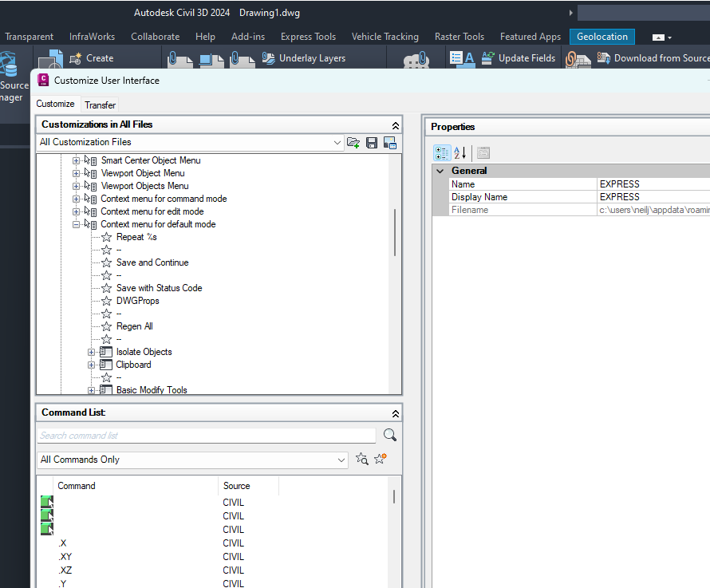Screen dimensions: 710x588
Task: Click the Save All Customization Files icon
Action: point(372,142)
